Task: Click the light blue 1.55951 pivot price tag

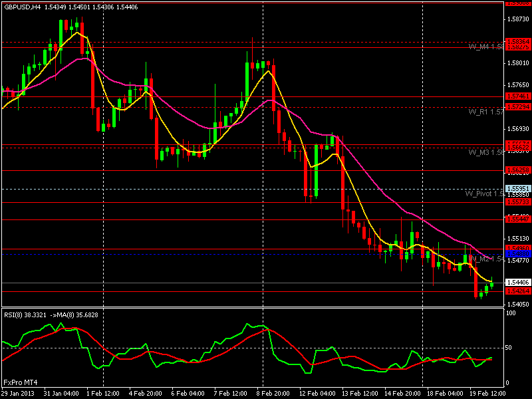Action: pyautogui.click(x=518, y=188)
